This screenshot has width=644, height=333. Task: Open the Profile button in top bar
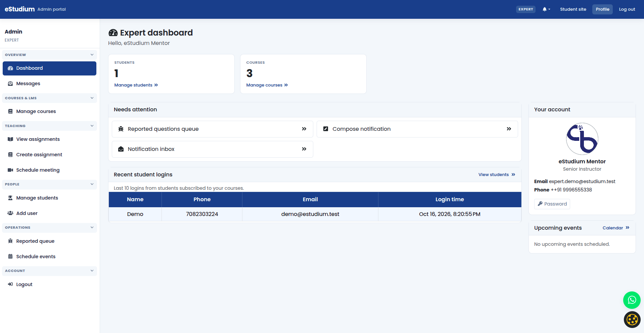pos(602,9)
